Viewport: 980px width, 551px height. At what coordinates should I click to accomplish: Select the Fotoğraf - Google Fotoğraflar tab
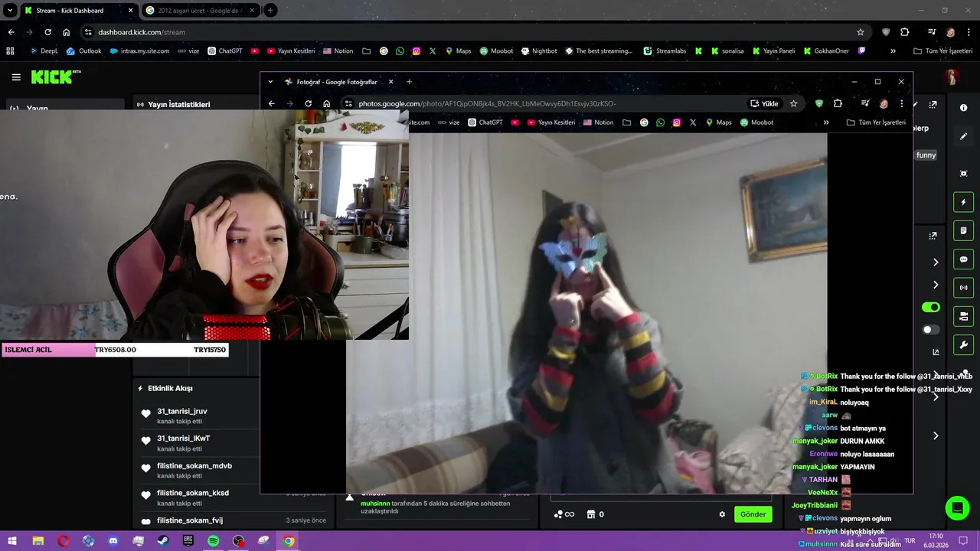point(337,82)
